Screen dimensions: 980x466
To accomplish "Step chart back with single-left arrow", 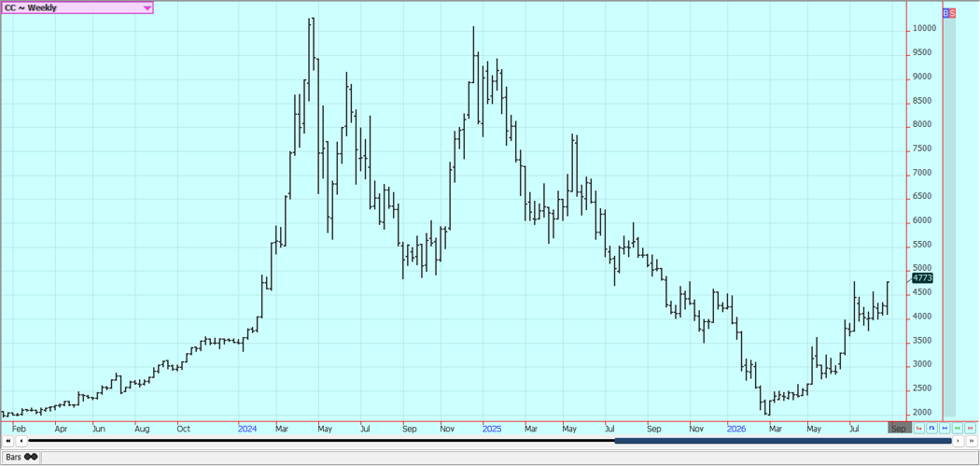I will pyautogui.click(x=21, y=441).
